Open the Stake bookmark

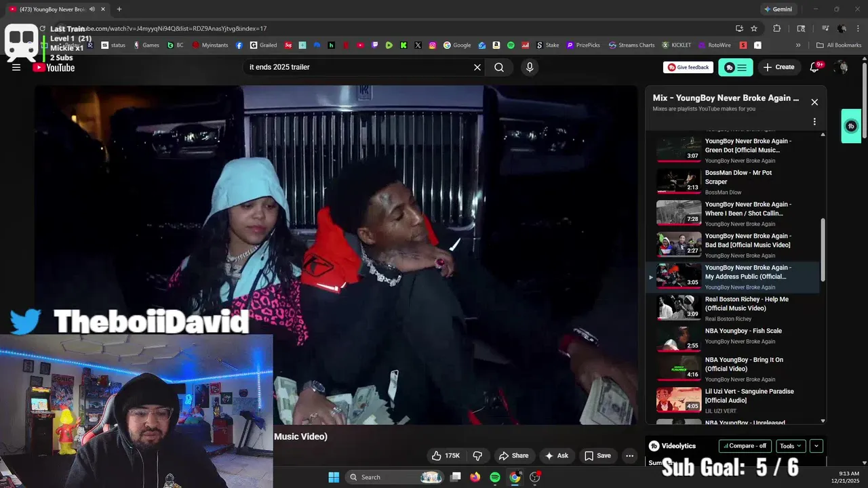click(x=547, y=45)
